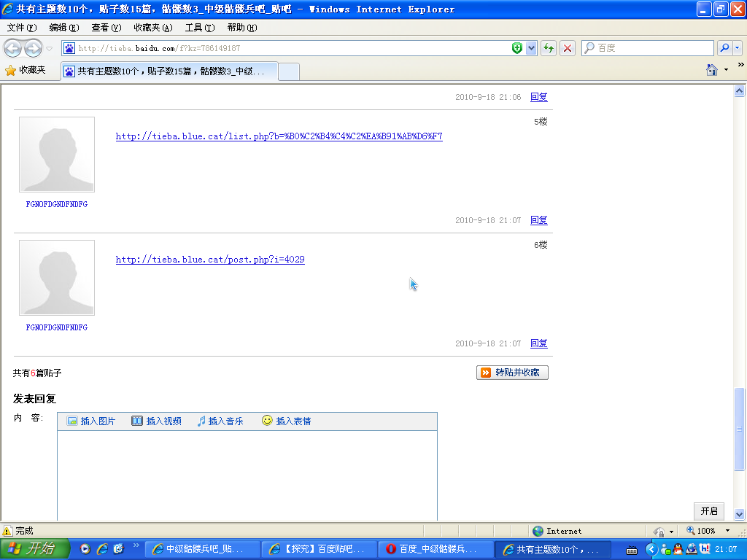747x560 pixels.
Task: Open FGNOFDGNDFNDFG profile under 5楼 avatar
Action: [x=57, y=204]
